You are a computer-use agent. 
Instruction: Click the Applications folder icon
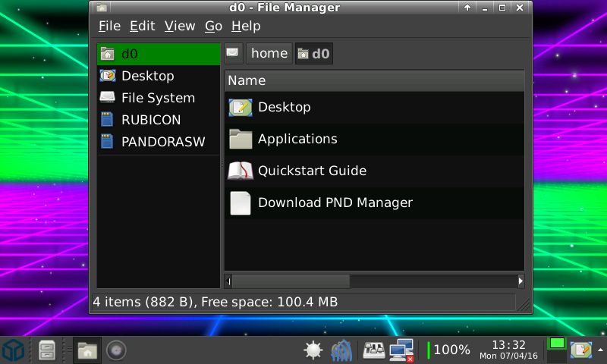click(241, 139)
